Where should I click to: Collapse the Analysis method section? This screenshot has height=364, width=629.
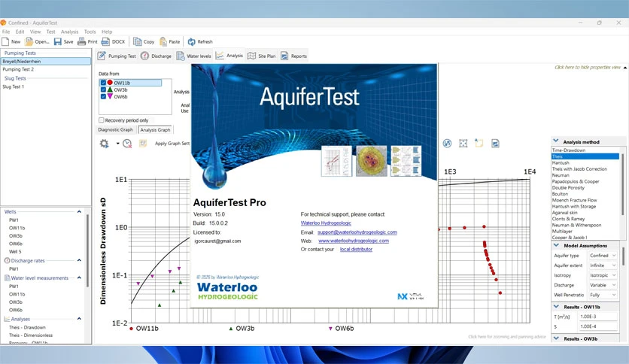click(x=556, y=141)
